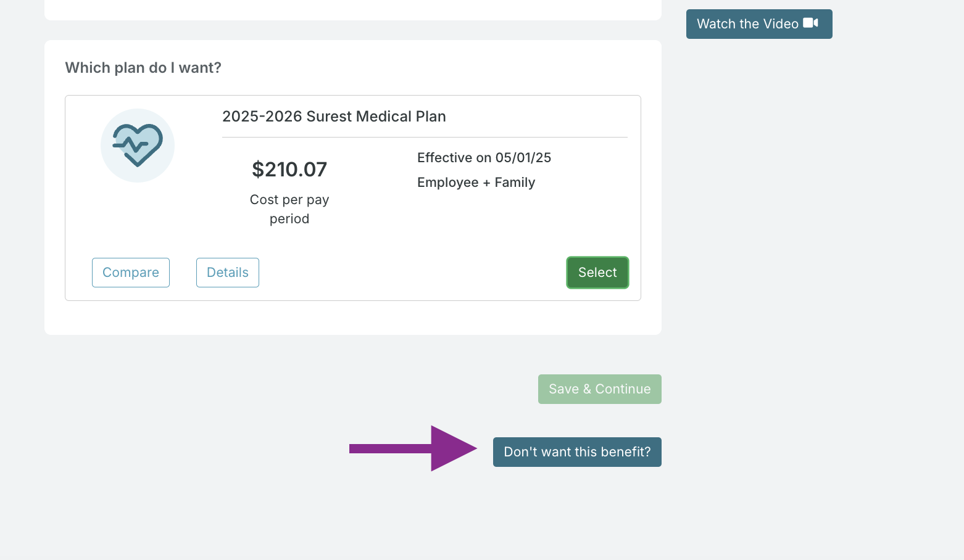Click the $210.07 price amount

289,170
